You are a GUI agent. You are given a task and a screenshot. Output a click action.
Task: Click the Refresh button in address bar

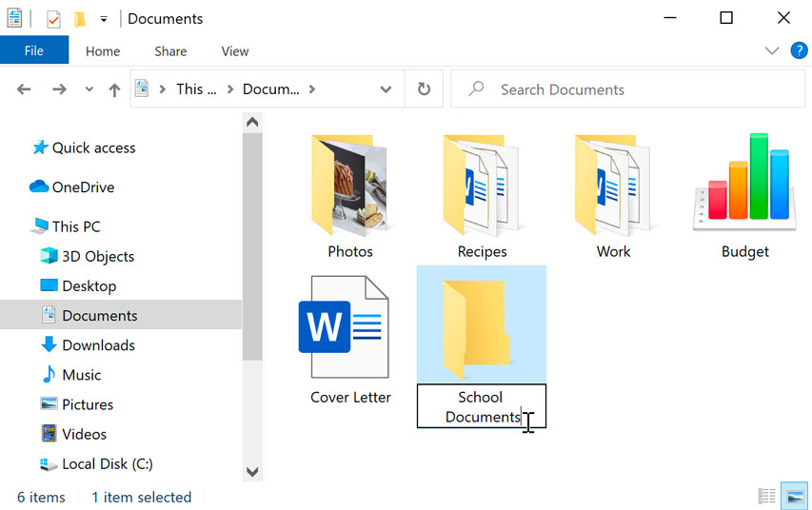click(424, 89)
